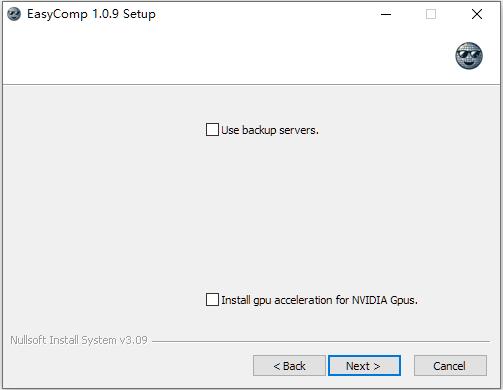The width and height of the screenshot is (503, 390).
Task: Click the sunglasses globe logo in the header
Action: coord(469,56)
